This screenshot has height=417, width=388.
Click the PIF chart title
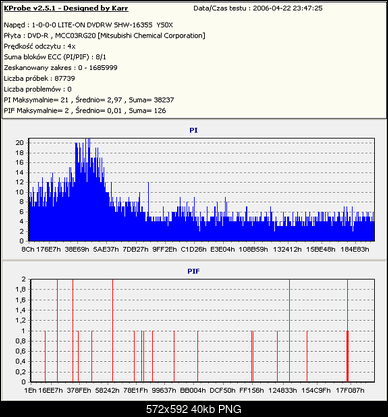pyautogui.click(x=193, y=271)
